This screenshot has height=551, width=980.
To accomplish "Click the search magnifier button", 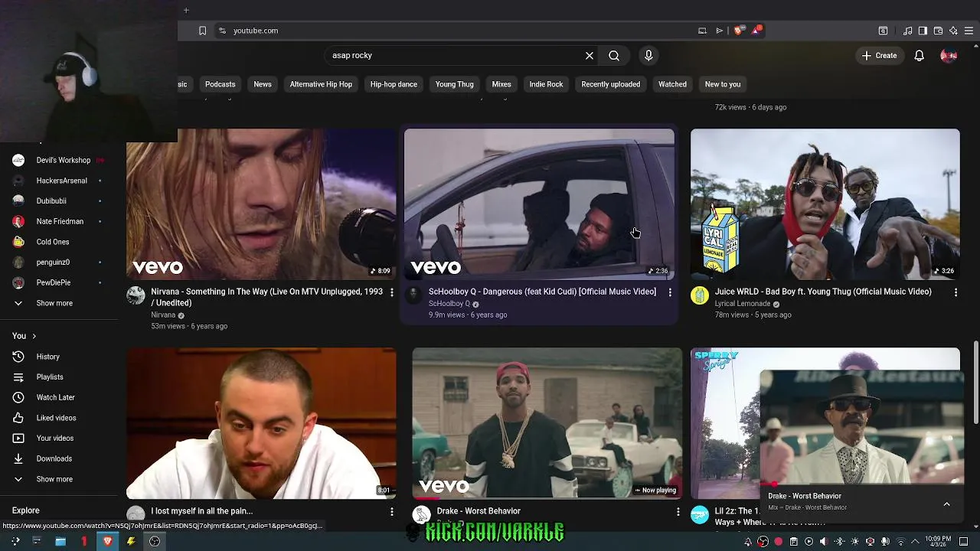I will (614, 55).
